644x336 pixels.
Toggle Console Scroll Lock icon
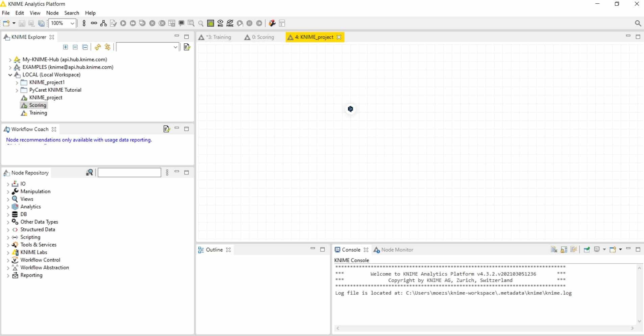[564, 249]
